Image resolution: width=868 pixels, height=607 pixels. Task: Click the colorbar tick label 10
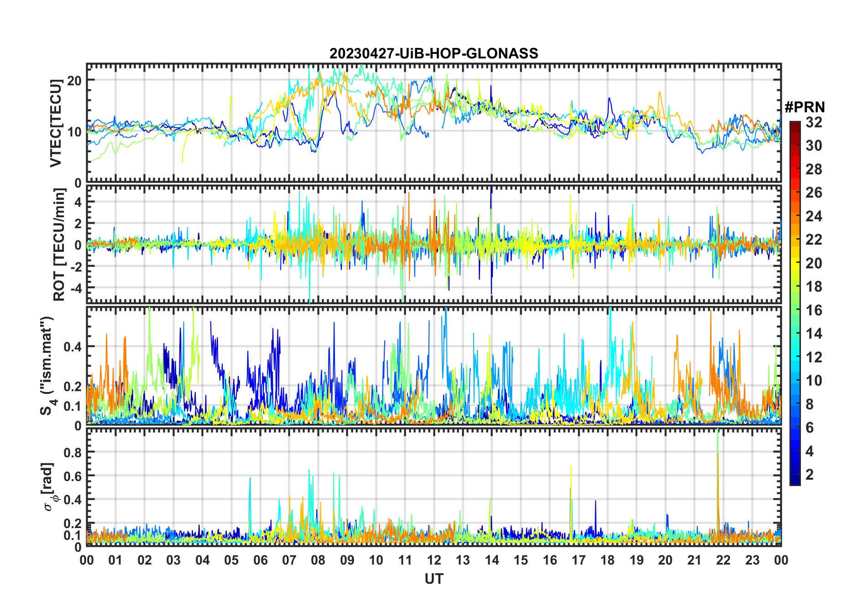pos(814,381)
